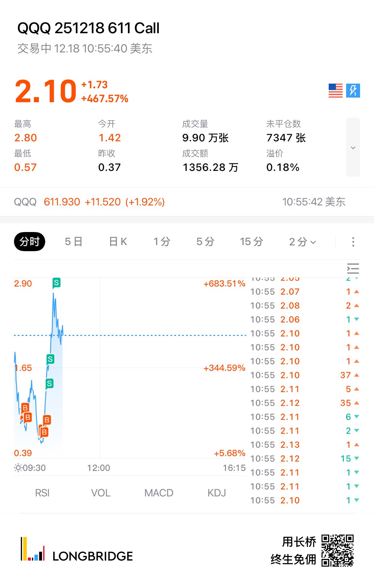Click the QR code image
This screenshot has width=374, height=588.
(337, 550)
